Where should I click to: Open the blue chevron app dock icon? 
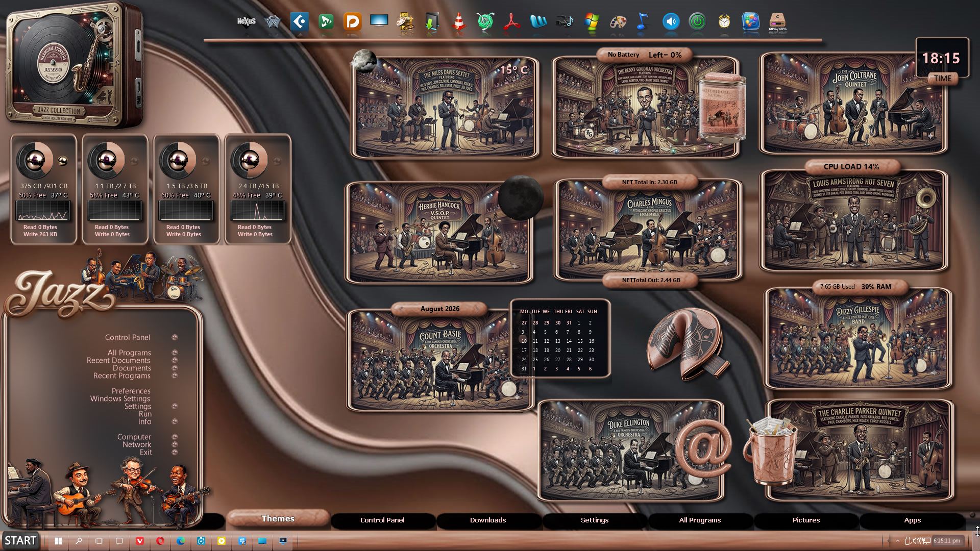300,22
